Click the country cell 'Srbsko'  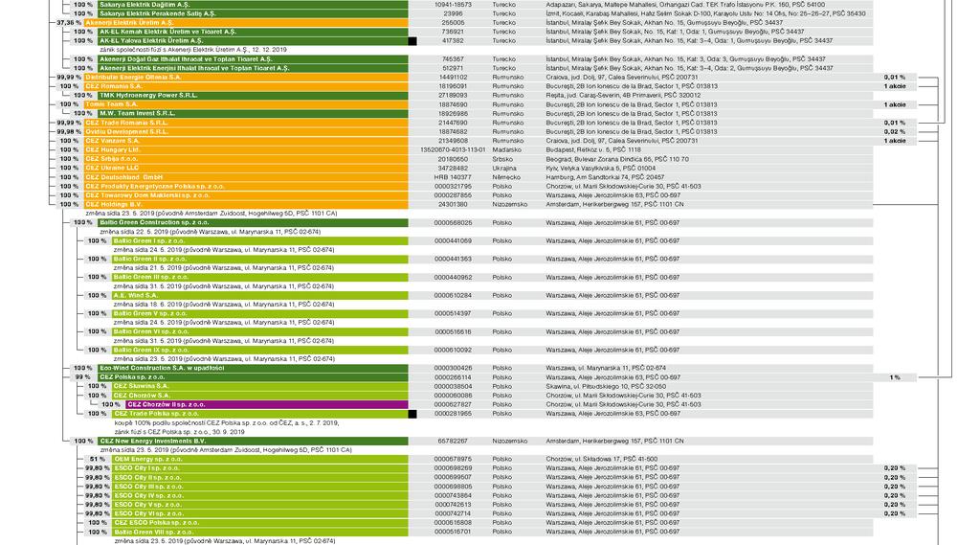pyautogui.click(x=502, y=159)
